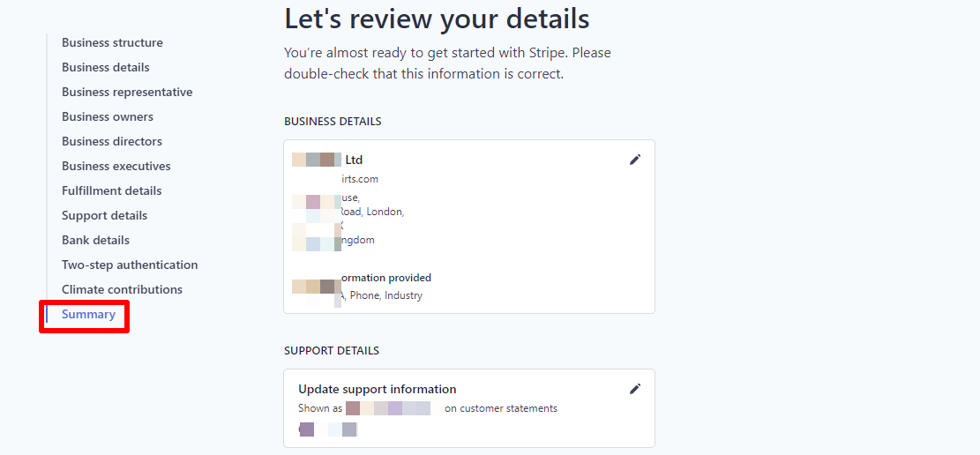Viewport: 980px width, 455px height.
Task: Select Business representative section
Action: click(x=127, y=92)
